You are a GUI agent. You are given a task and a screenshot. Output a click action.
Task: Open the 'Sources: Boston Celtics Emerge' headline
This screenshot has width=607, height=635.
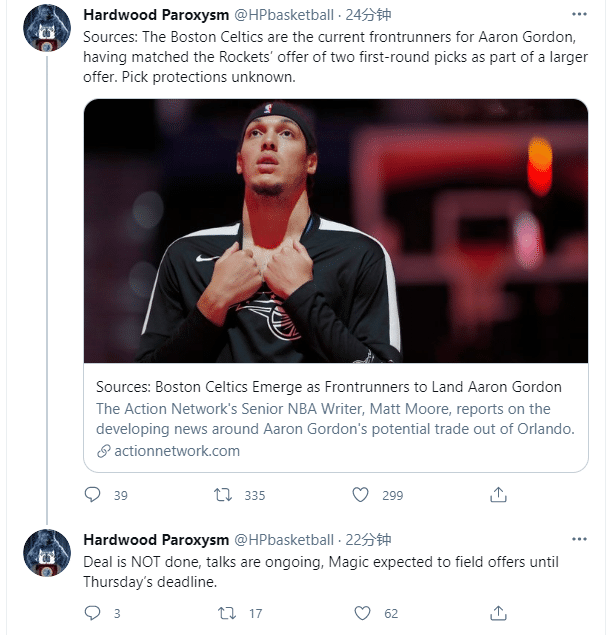[328, 387]
